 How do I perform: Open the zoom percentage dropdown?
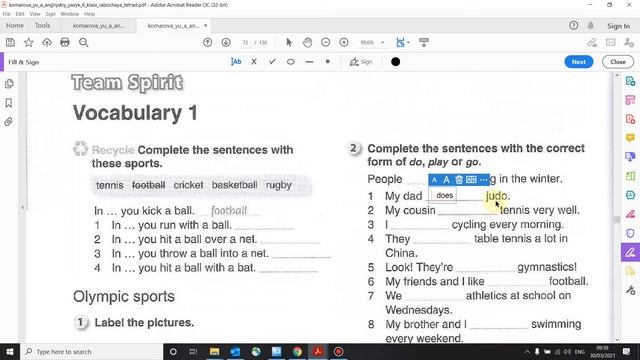pos(382,42)
